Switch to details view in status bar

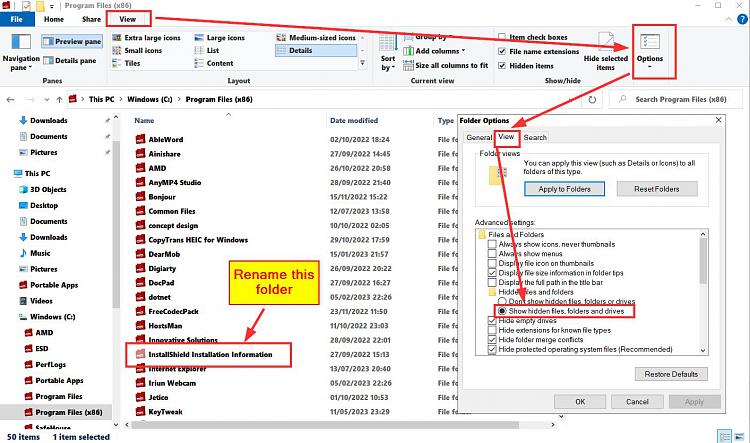click(725, 437)
